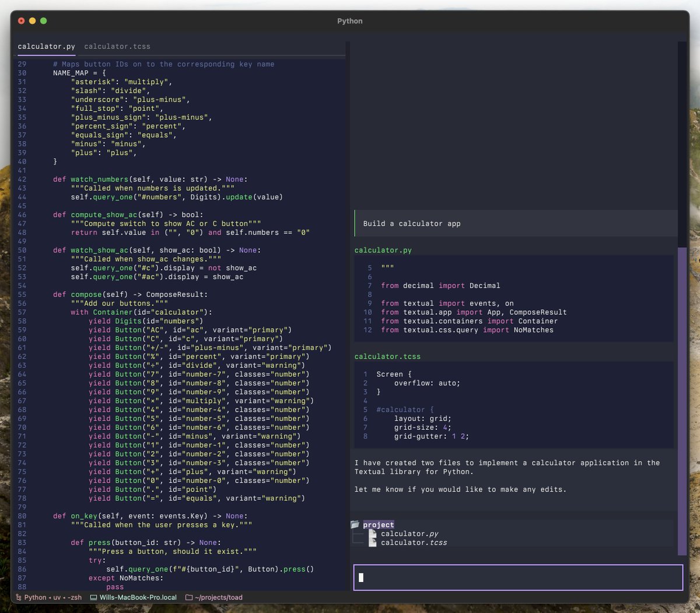The height and width of the screenshot is (613, 700).
Task: Click the open folder icon beside project
Action: (355, 525)
